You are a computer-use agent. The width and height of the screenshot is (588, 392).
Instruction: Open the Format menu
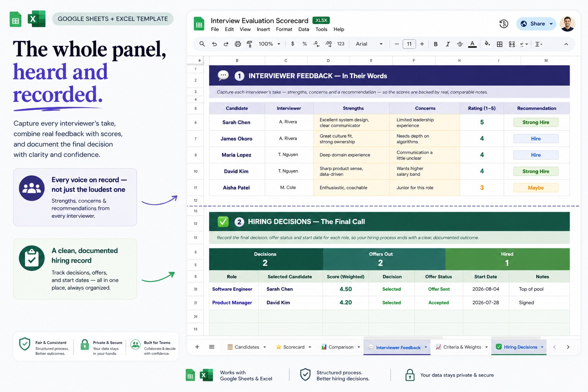coord(284,29)
